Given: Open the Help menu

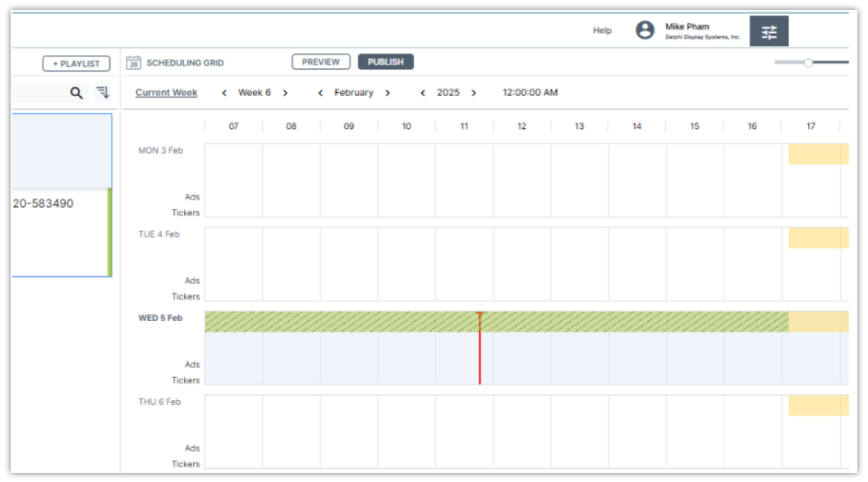Looking at the screenshot, I should tap(602, 30).
